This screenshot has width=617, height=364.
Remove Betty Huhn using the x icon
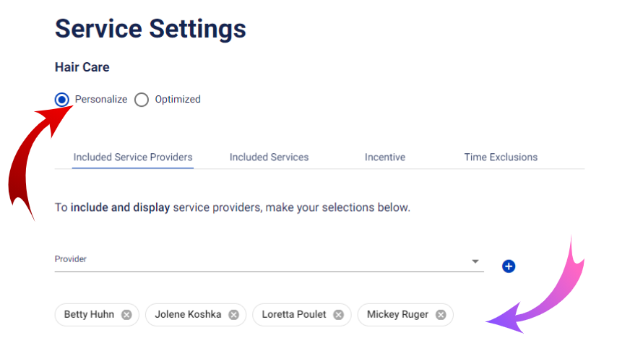point(126,315)
